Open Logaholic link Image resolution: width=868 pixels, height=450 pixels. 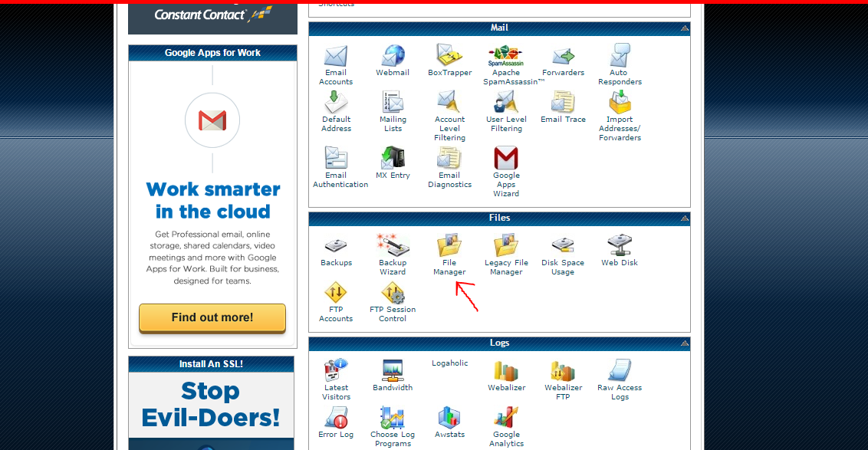click(449, 363)
